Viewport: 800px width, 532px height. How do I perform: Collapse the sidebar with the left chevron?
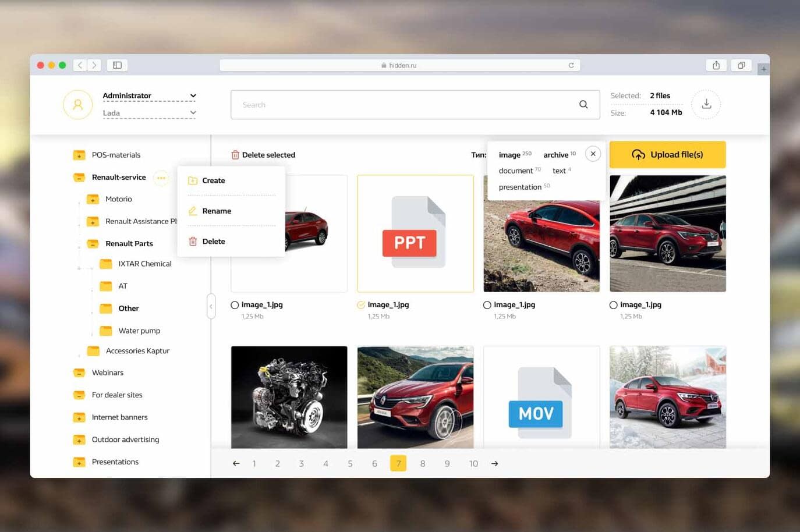211,306
